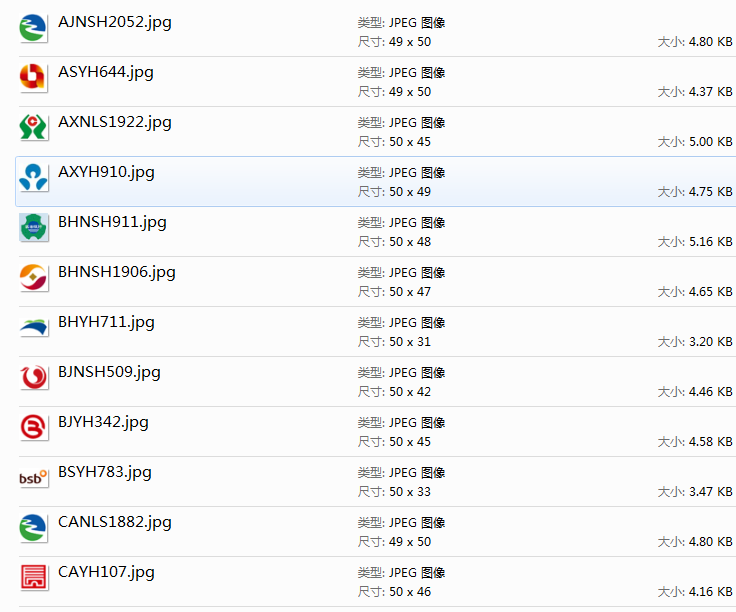Click the file name BHNSH911.jpg
The image size is (736, 612).
(112, 222)
